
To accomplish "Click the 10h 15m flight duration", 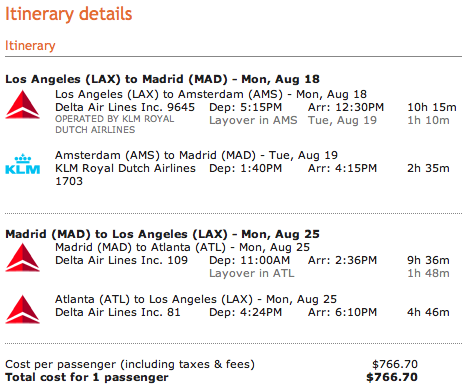I will [432, 107].
